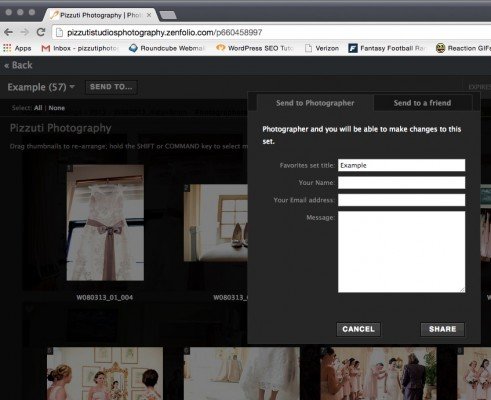Switch to Send to a friend tab

[422, 103]
